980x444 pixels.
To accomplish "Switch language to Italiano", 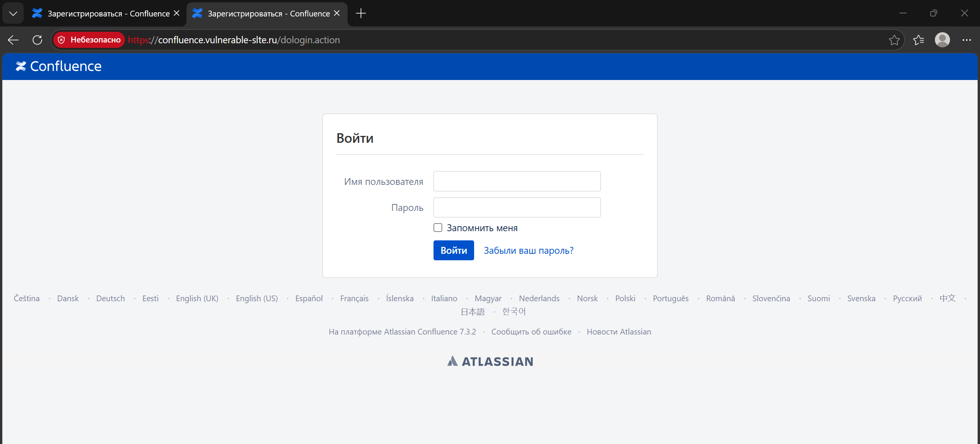I will 444,298.
